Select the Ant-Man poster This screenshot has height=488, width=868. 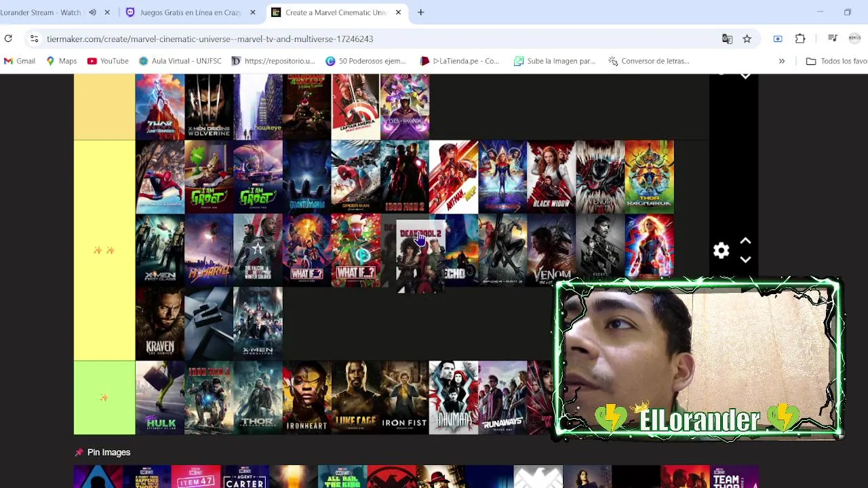point(454,177)
